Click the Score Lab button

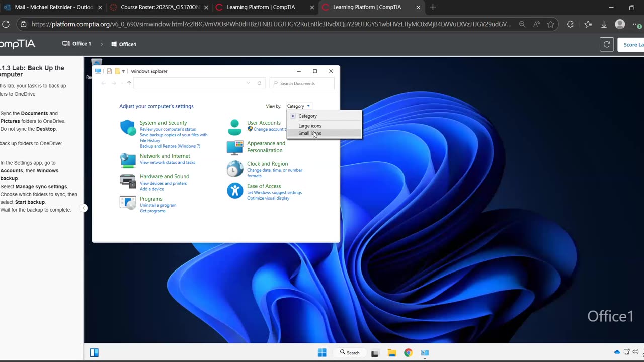click(631, 44)
